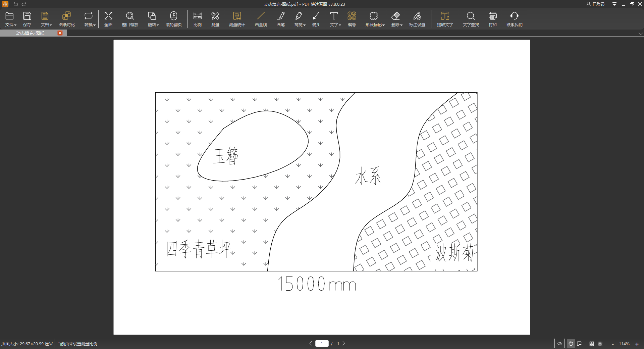644x349 pixels.
Task: Select the 画笔 pen tool
Action: 281,19
